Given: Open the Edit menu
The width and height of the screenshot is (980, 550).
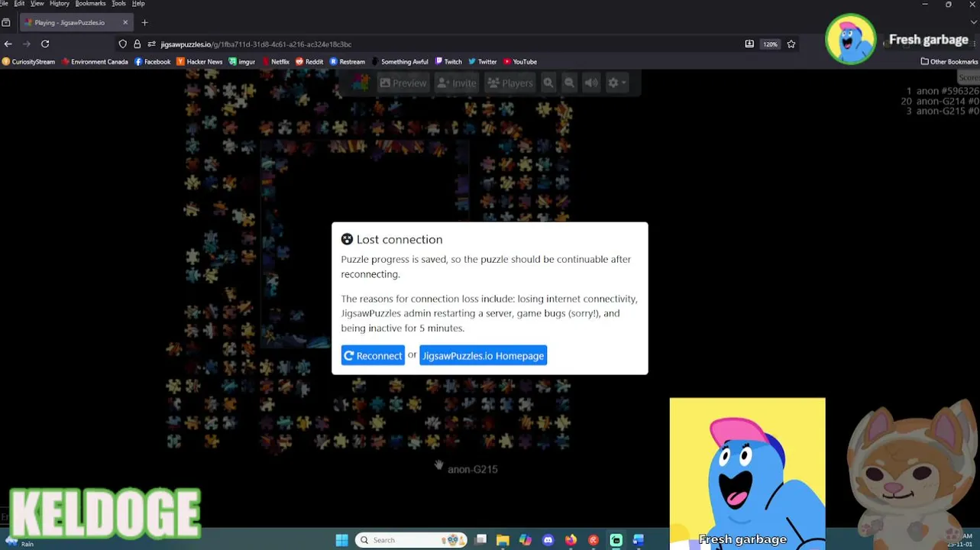Looking at the screenshot, I should click(x=19, y=4).
